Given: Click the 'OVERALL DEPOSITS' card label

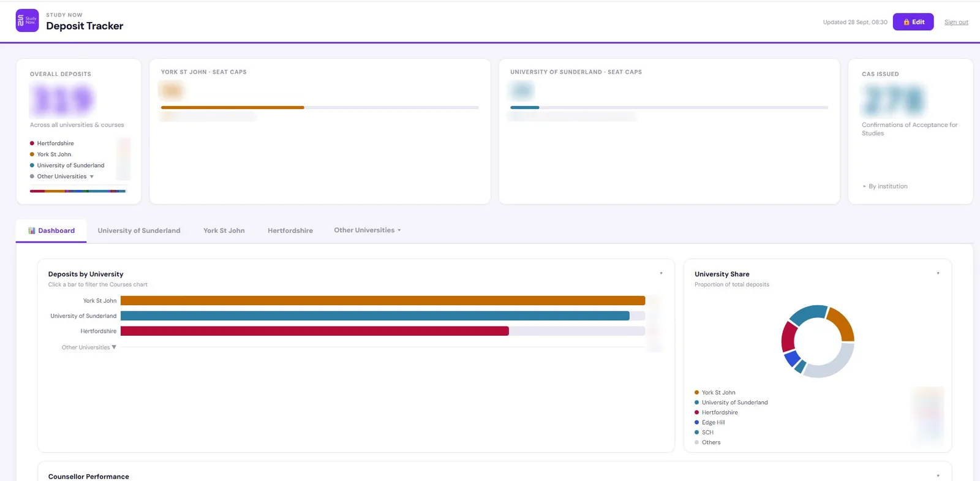Looking at the screenshot, I should tap(61, 74).
